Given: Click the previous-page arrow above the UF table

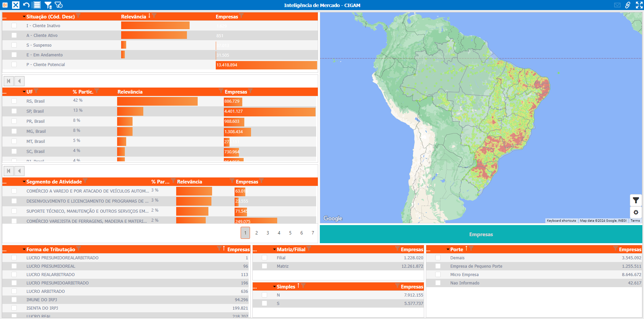Looking at the screenshot, I should [x=19, y=81].
